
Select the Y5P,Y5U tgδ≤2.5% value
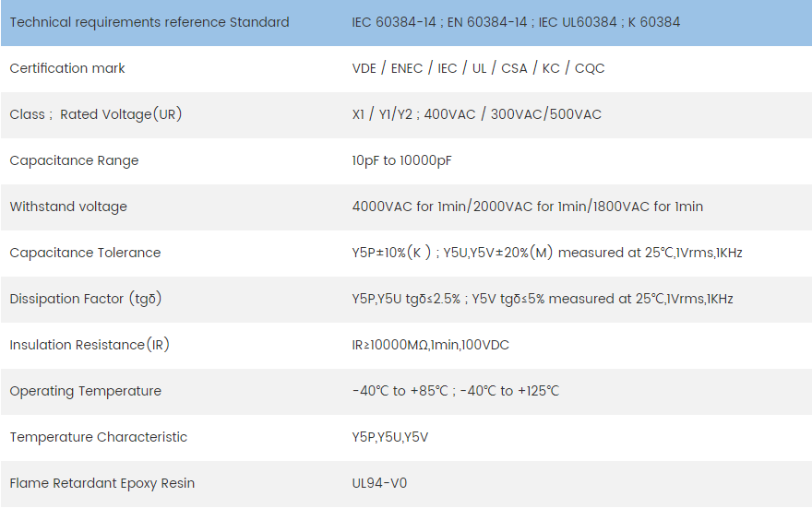(543, 299)
